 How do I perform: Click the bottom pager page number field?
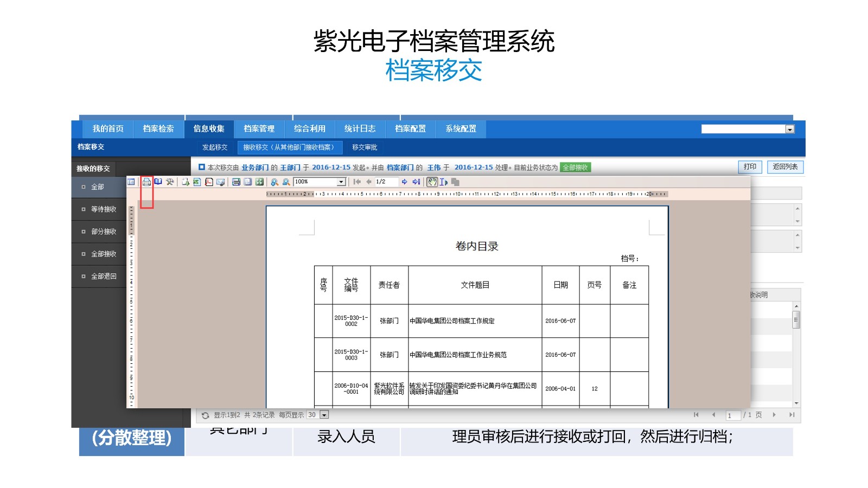(x=733, y=415)
